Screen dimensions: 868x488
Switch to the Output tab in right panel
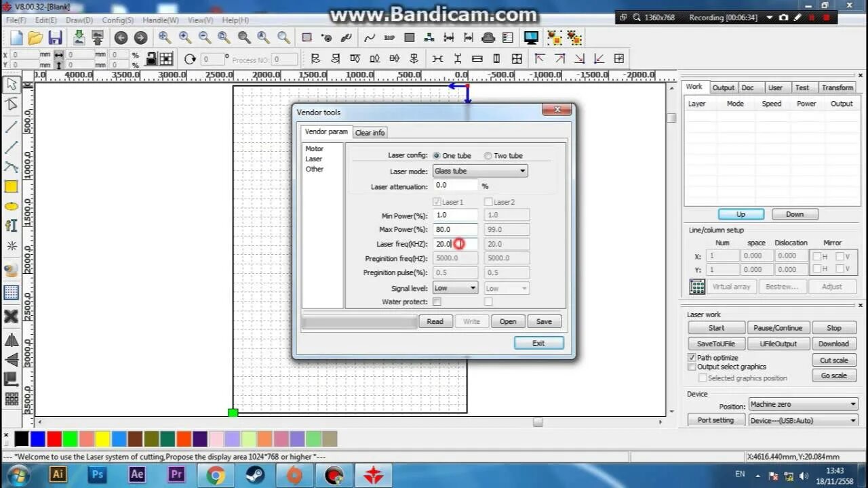[x=723, y=87]
